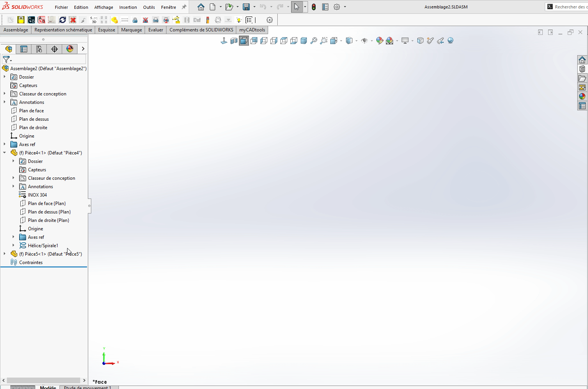Open the gear settings icon in second toolbar

270,20
